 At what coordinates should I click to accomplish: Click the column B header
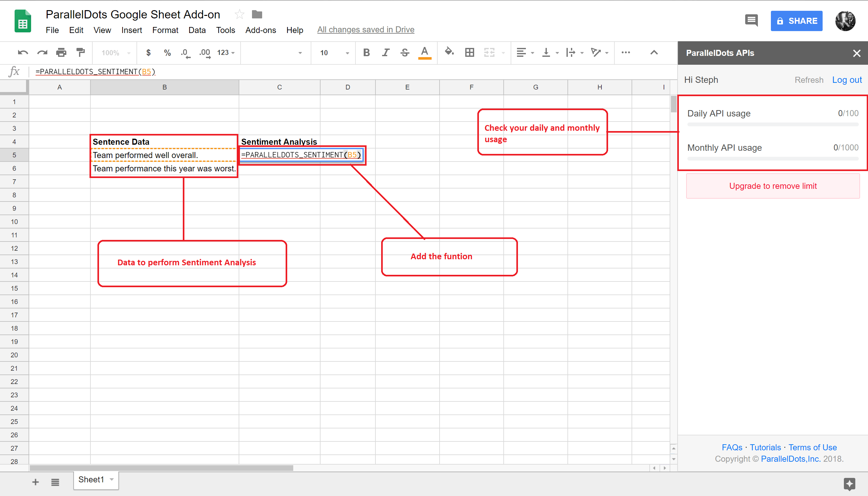click(x=164, y=87)
